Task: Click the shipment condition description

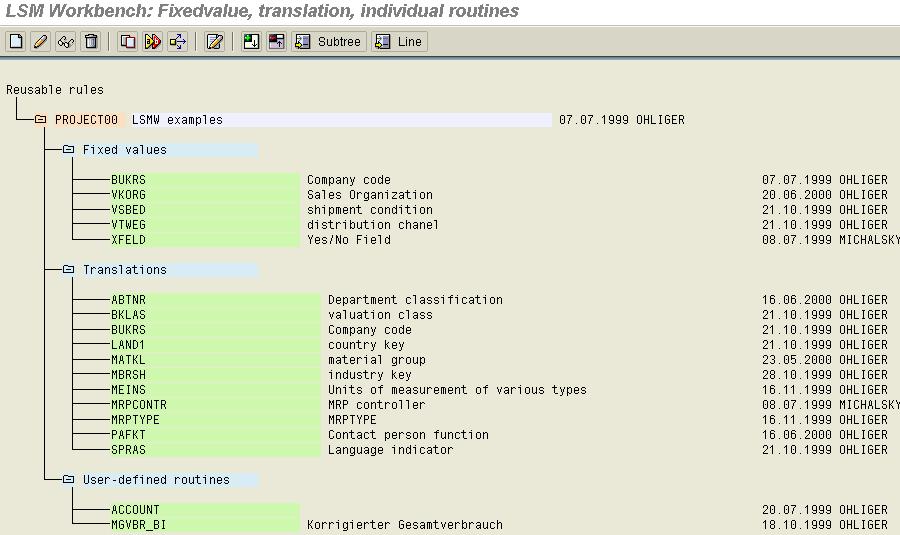Action: [370, 210]
